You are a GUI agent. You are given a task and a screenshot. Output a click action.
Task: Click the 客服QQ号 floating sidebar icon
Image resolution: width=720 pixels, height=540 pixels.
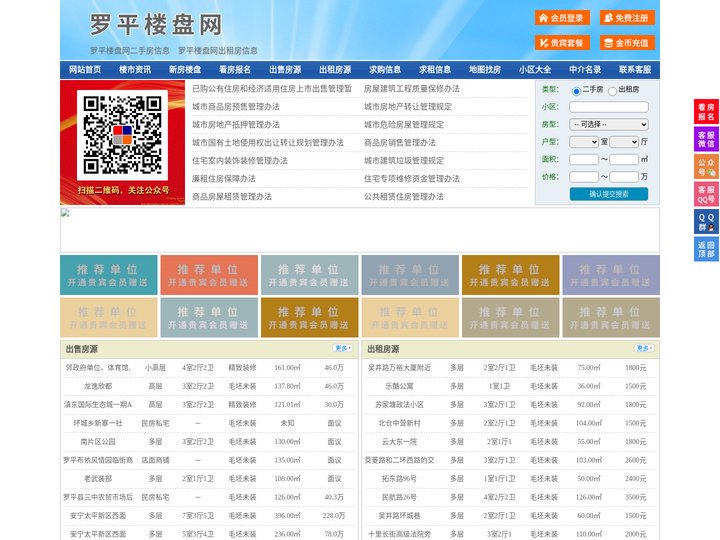706,194
